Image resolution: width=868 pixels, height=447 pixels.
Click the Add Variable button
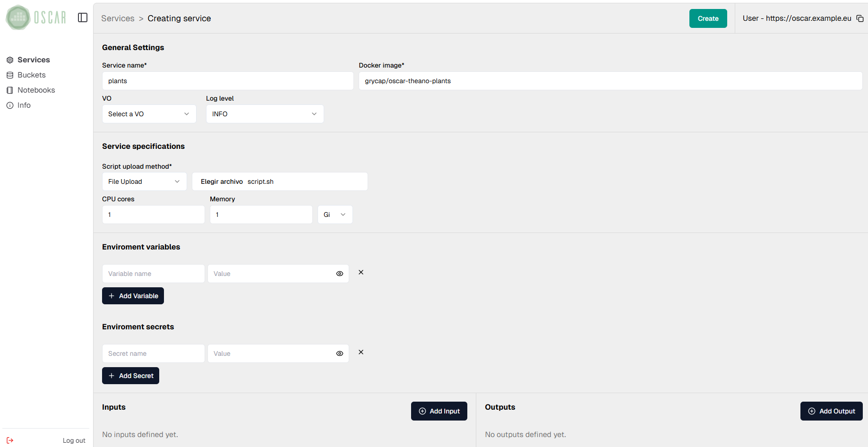tap(133, 296)
